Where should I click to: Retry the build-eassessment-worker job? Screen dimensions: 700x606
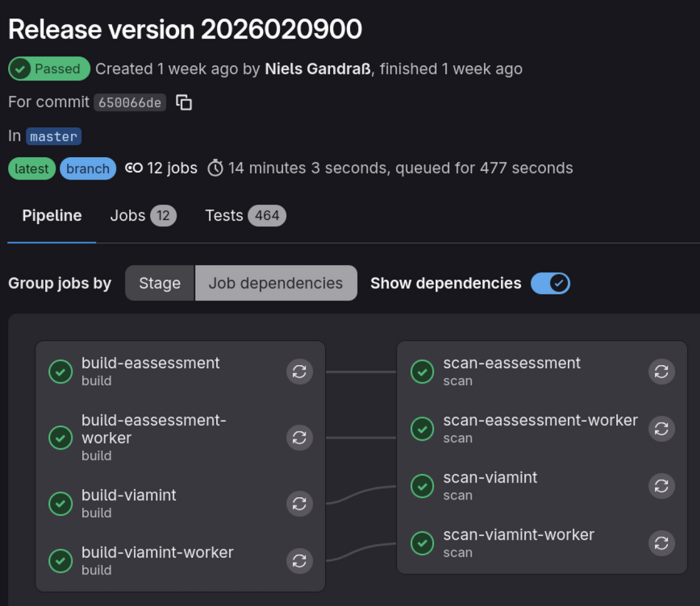[299, 438]
